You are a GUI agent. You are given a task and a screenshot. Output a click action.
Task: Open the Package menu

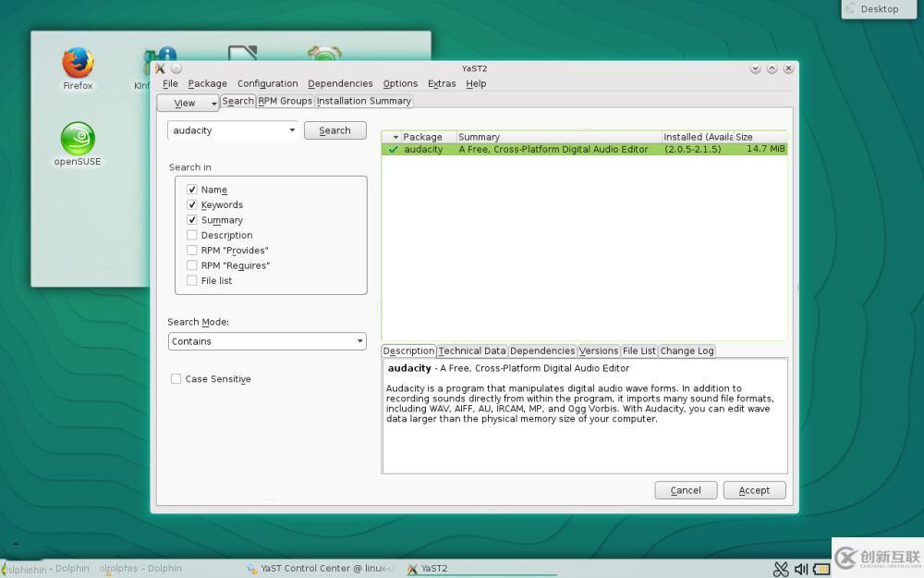point(207,84)
